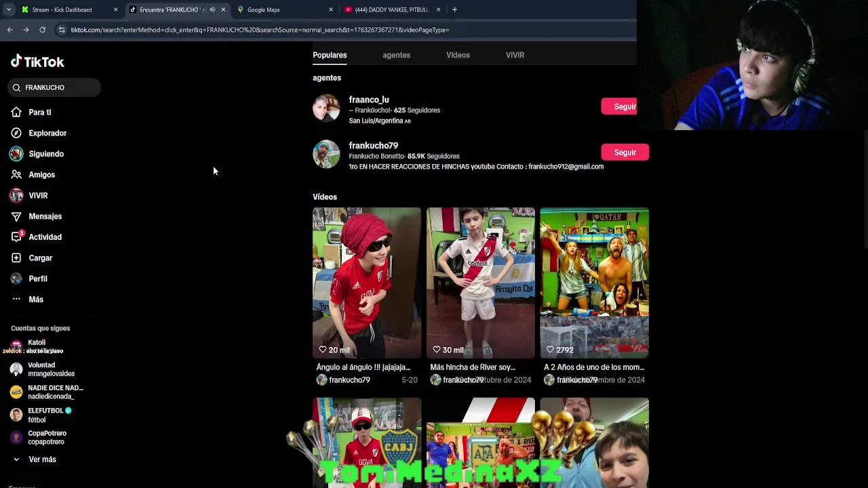This screenshot has width=868, height=488.
Task: Open fraanco_lu username link
Action: (x=368, y=100)
